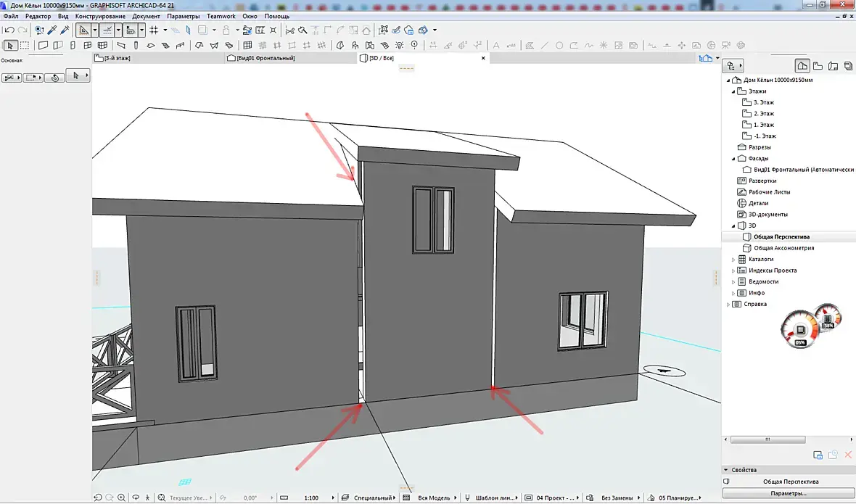This screenshot has width=856, height=504.
Task: Click the red X delete icon in Navigator
Action: coord(848,455)
